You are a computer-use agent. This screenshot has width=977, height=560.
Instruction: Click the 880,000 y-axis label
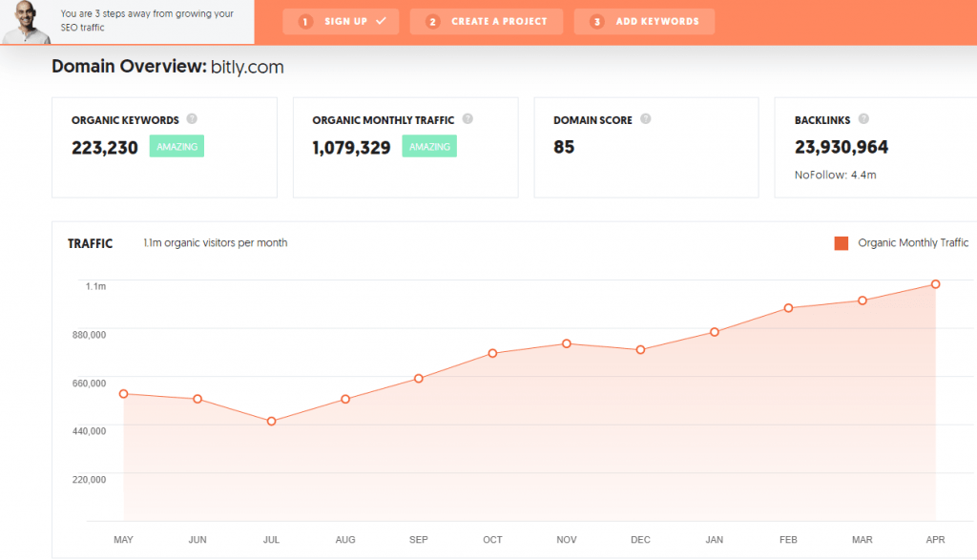point(89,335)
